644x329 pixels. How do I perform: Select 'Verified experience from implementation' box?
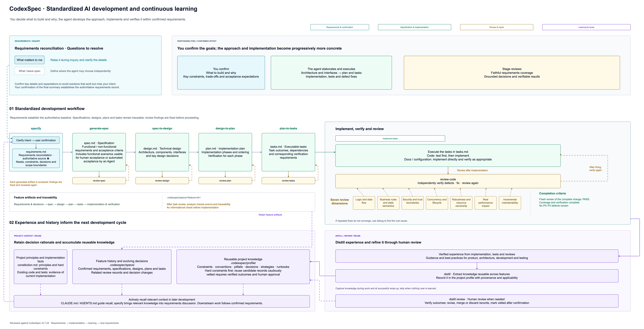click(477, 256)
